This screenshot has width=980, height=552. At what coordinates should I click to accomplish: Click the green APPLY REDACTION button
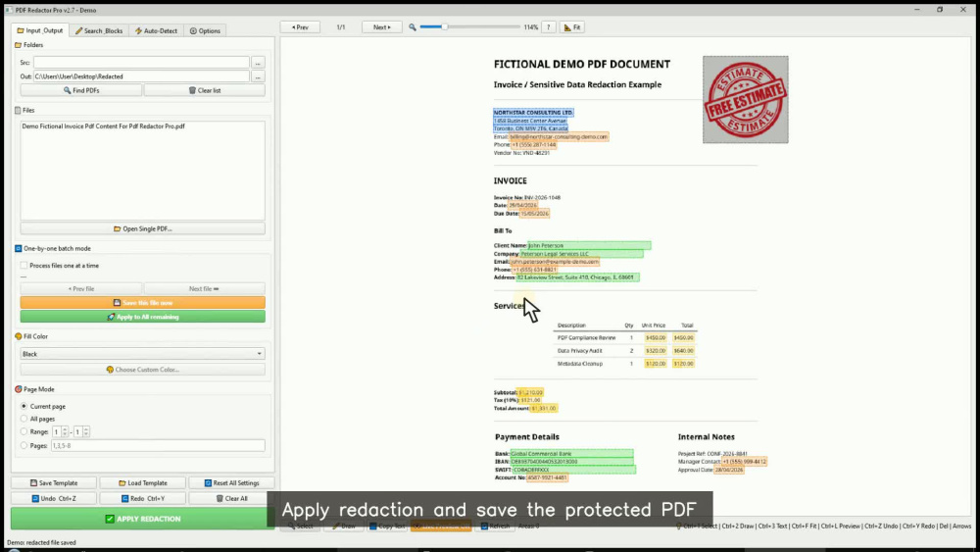click(x=142, y=519)
